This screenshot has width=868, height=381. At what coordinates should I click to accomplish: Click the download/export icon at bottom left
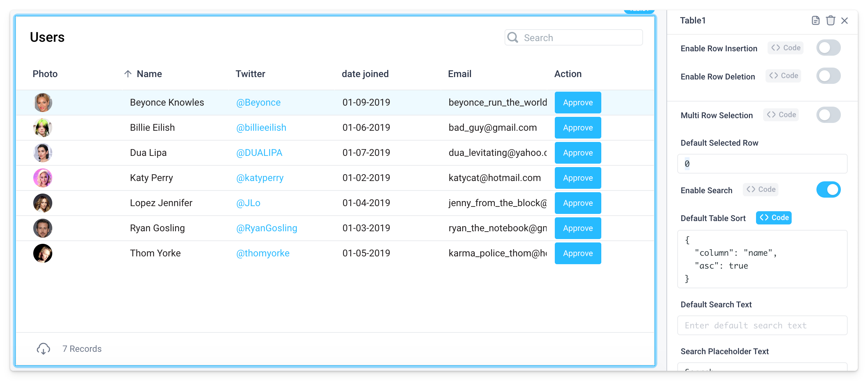43,348
